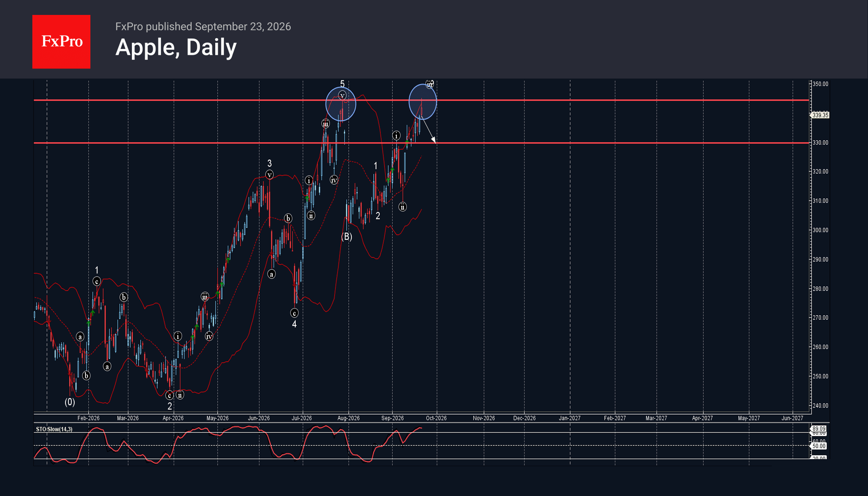This screenshot has width=868, height=496.
Task: Click the wave 3 label near June
Action: click(270, 163)
